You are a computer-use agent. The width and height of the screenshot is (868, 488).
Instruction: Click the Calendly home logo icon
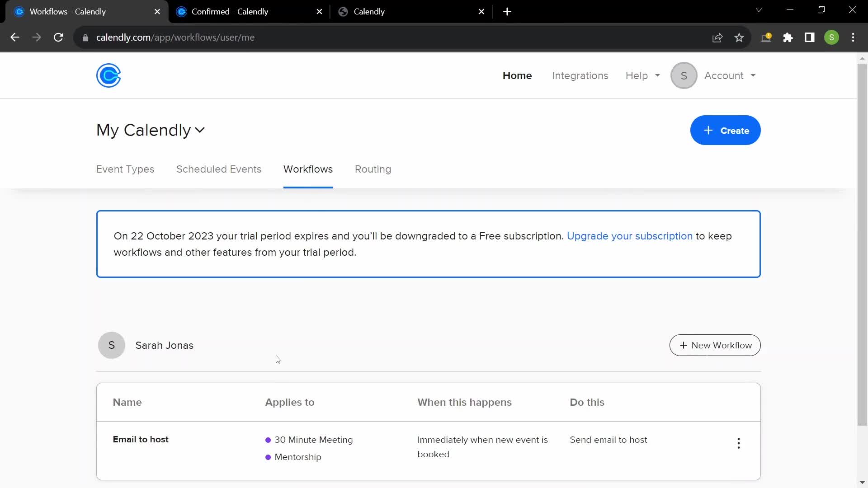click(108, 75)
